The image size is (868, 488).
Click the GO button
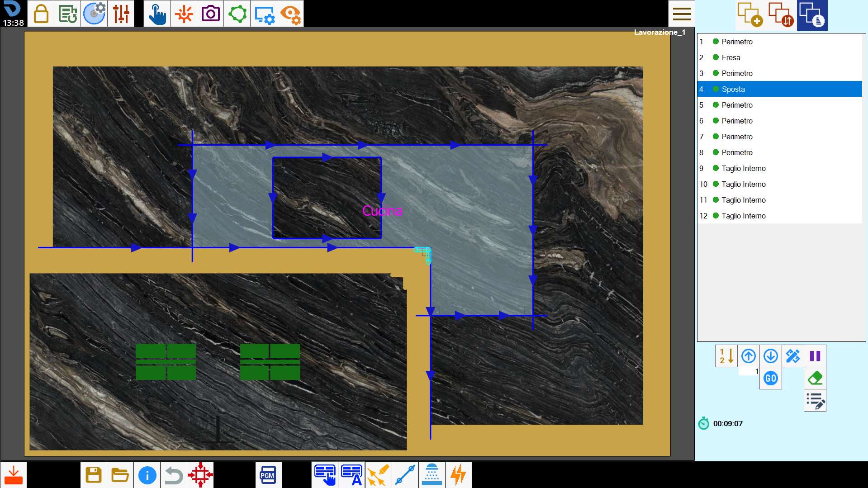771,378
